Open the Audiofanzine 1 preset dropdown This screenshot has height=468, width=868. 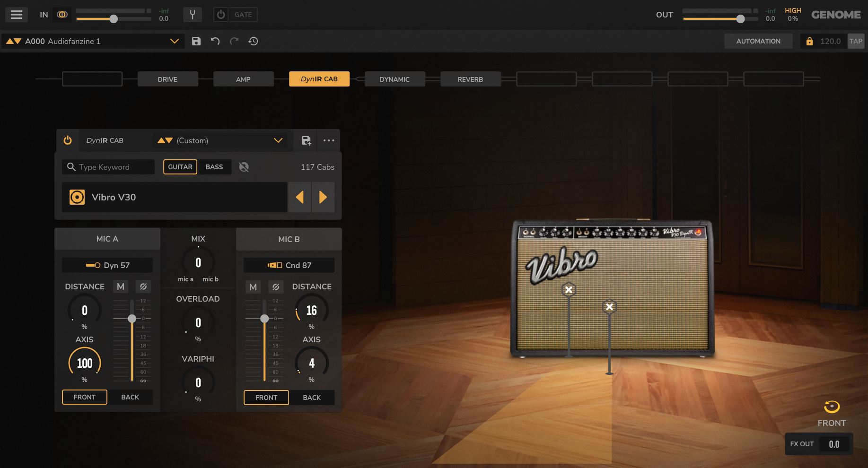coord(174,41)
